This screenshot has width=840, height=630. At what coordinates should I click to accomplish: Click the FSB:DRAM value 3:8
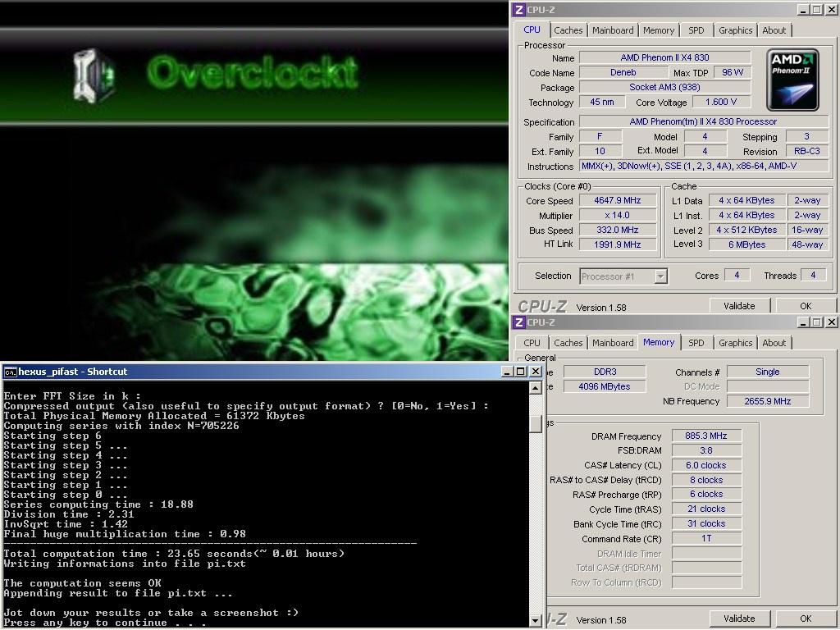(706, 450)
